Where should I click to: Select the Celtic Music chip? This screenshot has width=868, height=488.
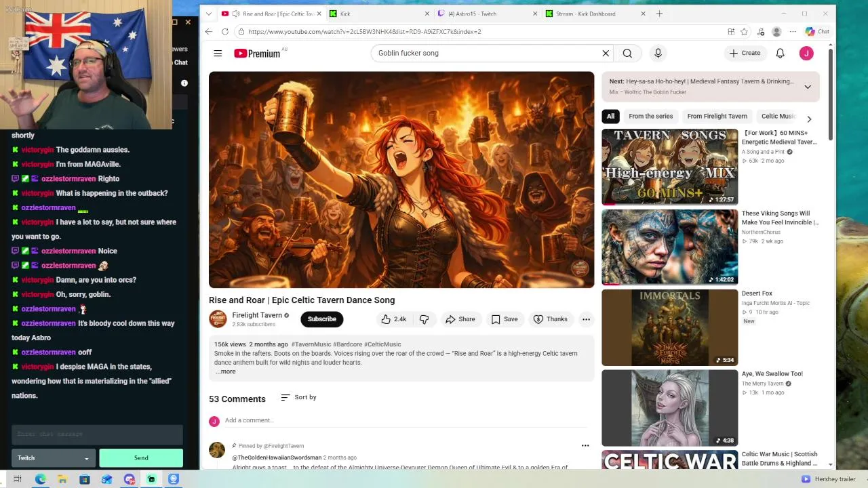point(778,116)
